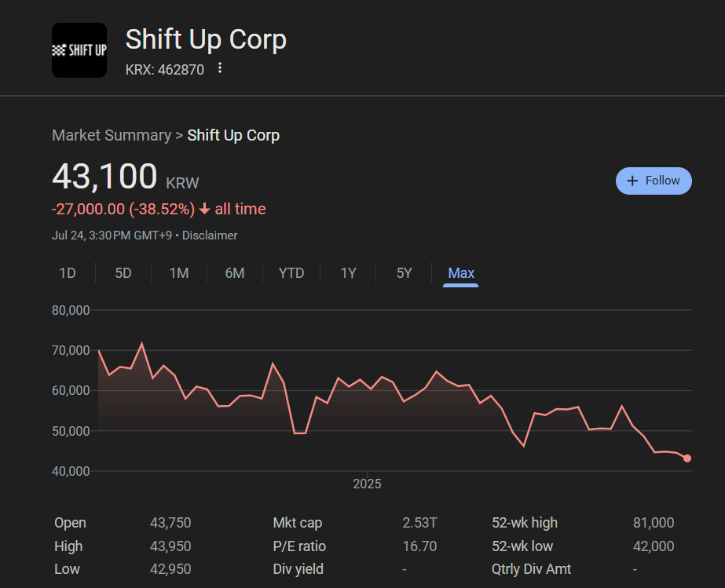Click the Follow button
The width and height of the screenshot is (725, 588).
point(654,181)
